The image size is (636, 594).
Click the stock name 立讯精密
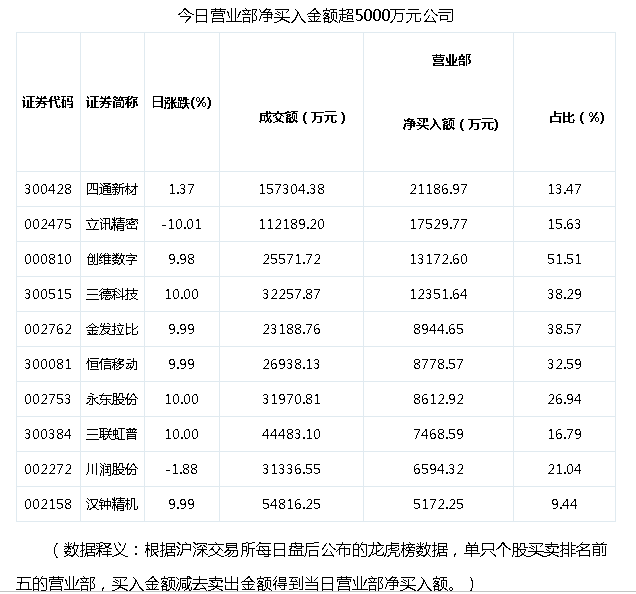111,224
